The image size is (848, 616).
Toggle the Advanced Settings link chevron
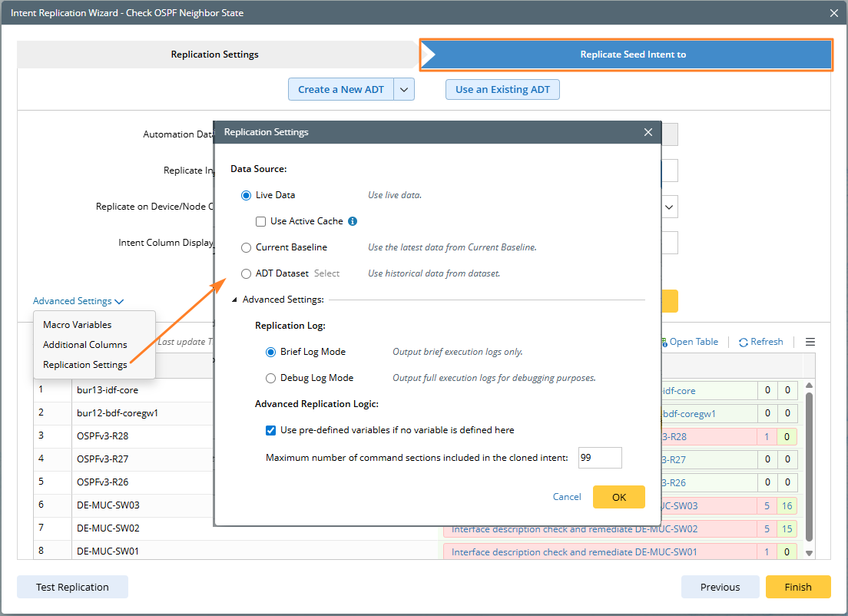120,302
